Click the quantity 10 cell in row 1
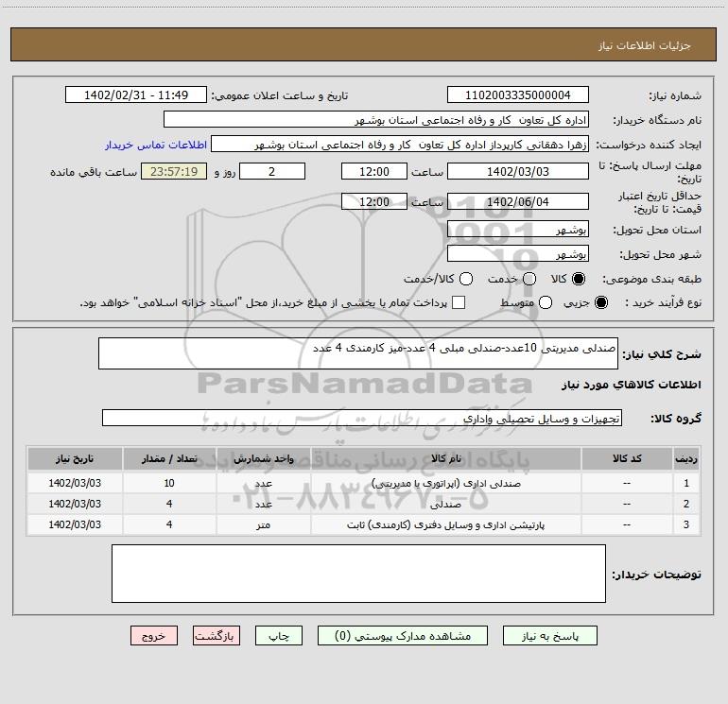The image size is (728, 704). click(169, 483)
